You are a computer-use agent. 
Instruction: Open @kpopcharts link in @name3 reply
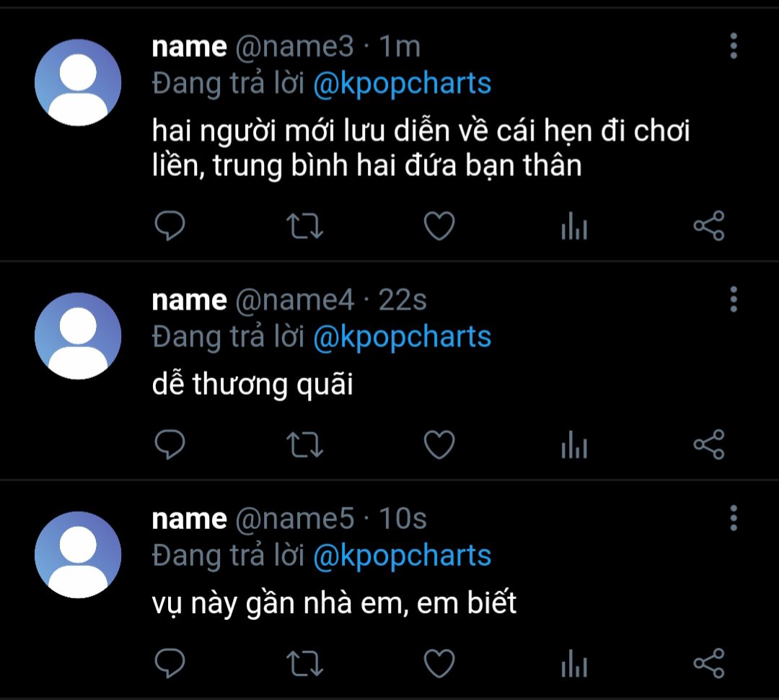(402, 84)
